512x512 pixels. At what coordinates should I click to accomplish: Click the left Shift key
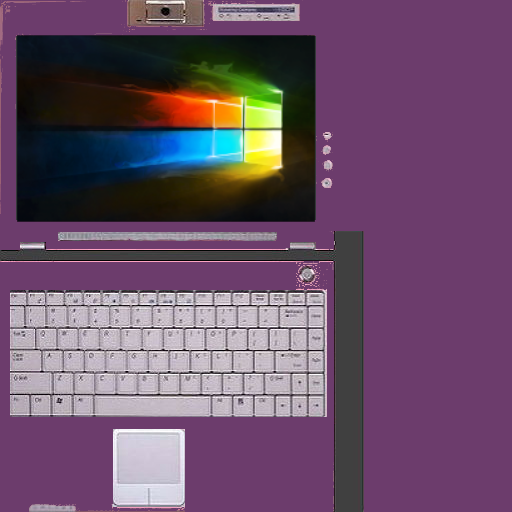tap(31, 383)
